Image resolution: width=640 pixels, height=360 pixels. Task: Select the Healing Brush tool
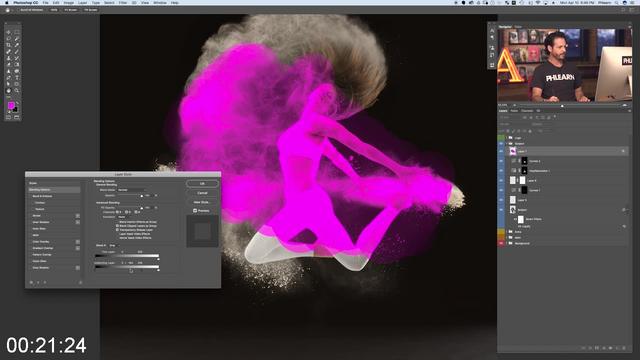click(9, 52)
